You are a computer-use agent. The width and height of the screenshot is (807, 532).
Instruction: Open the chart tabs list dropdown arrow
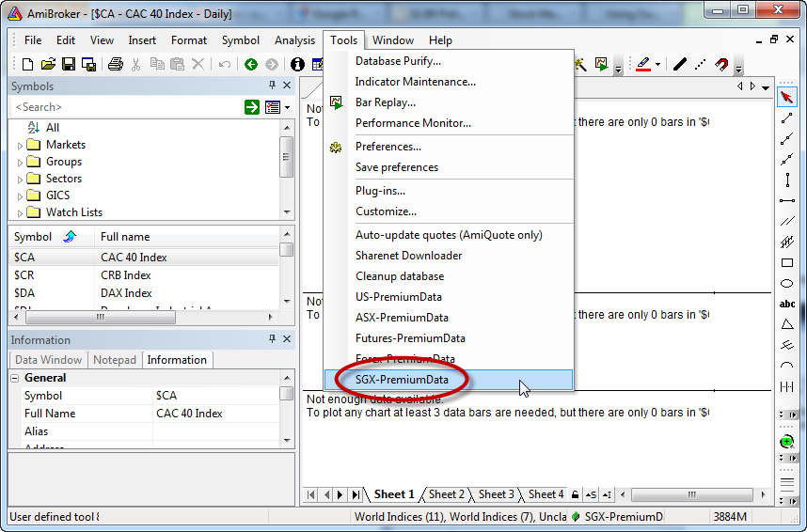pyautogui.click(x=766, y=87)
